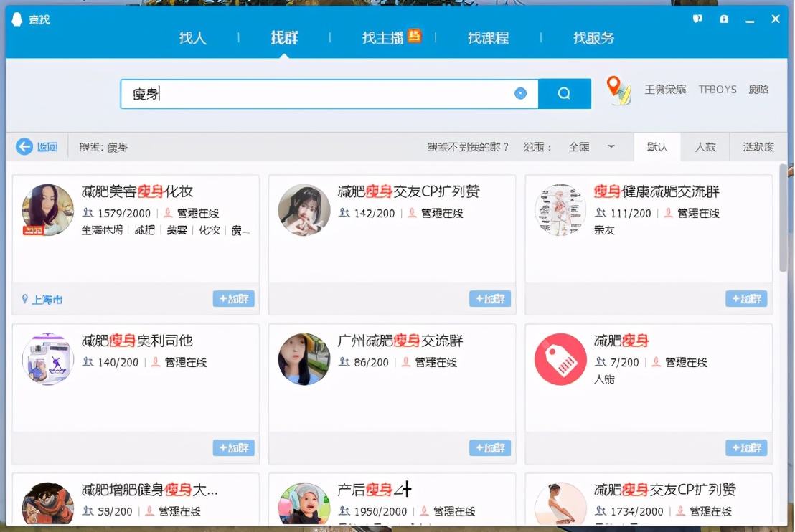Viewport: 795px width, 532px height.
Task: Switch to the 找课程 tab
Action: tap(488, 38)
